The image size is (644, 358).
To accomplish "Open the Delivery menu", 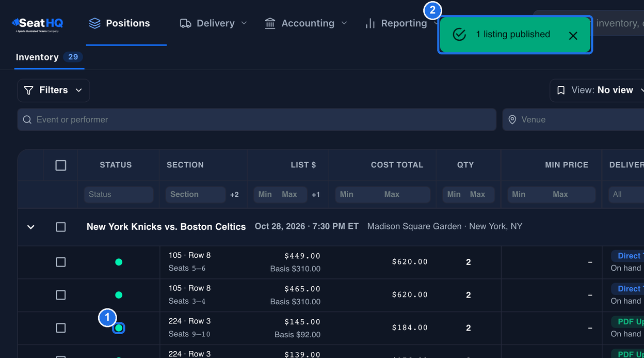I will click(x=214, y=23).
